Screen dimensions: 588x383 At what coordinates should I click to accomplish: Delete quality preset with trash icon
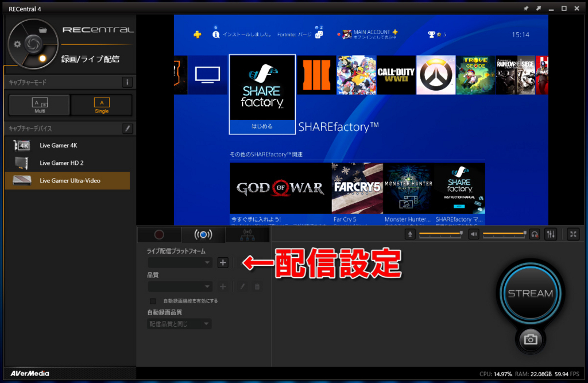257,287
